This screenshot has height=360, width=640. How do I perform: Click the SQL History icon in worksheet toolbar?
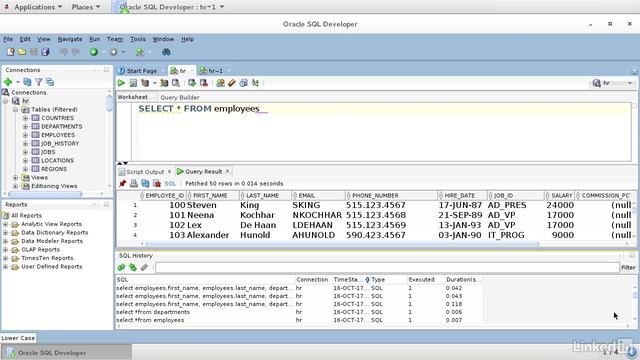coord(243,83)
